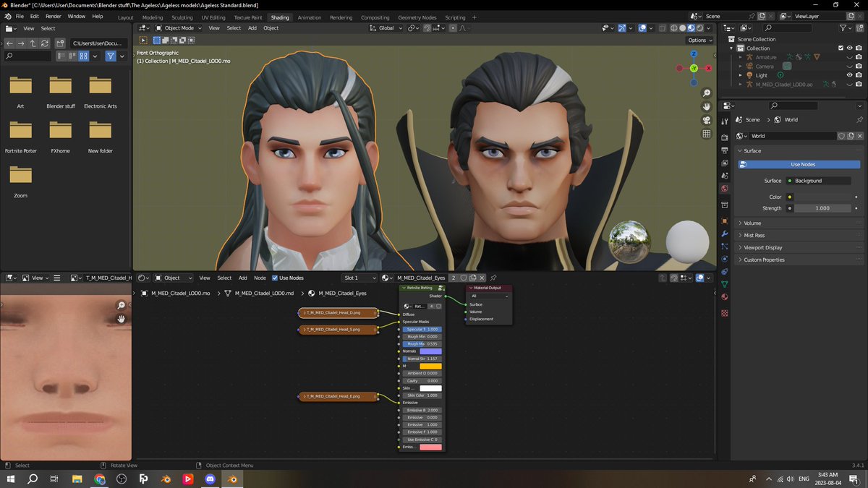Open the Object Data properties tab
Image resolution: width=868 pixels, height=488 pixels.
724,284
